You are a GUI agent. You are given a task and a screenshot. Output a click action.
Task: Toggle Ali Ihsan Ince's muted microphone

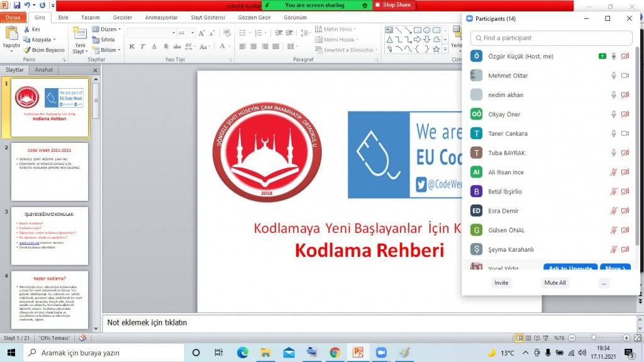[x=614, y=173]
